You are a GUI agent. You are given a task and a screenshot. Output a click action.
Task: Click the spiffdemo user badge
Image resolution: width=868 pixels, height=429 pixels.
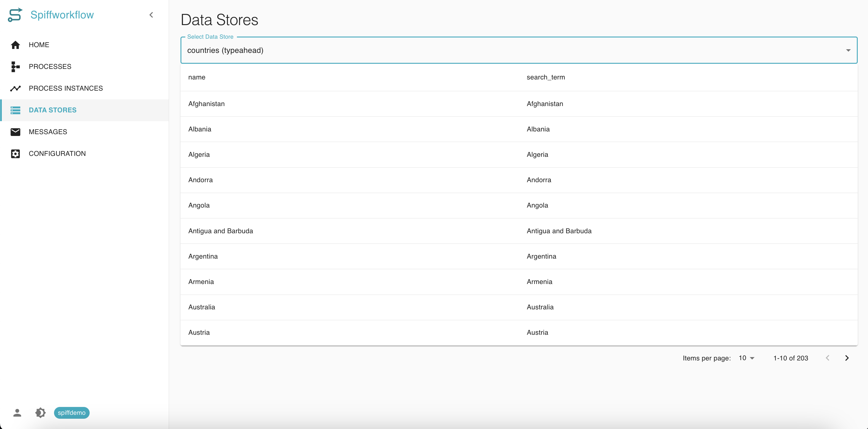[72, 412]
